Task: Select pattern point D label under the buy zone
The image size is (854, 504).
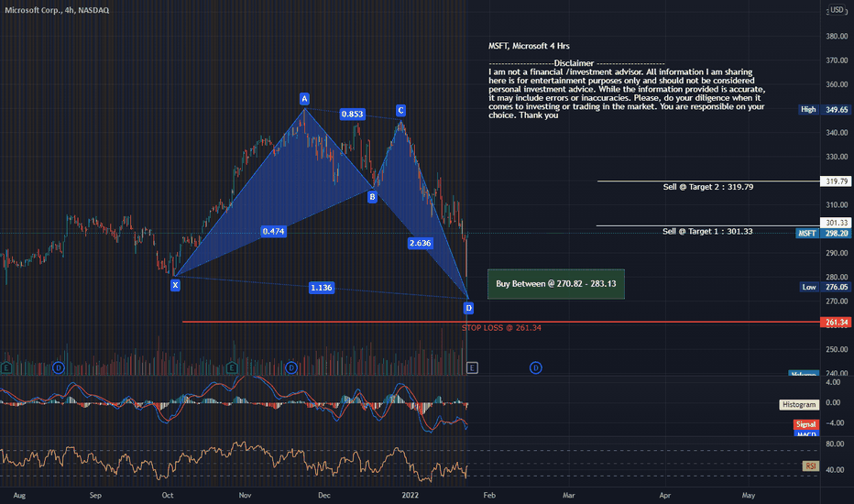Action: point(468,309)
